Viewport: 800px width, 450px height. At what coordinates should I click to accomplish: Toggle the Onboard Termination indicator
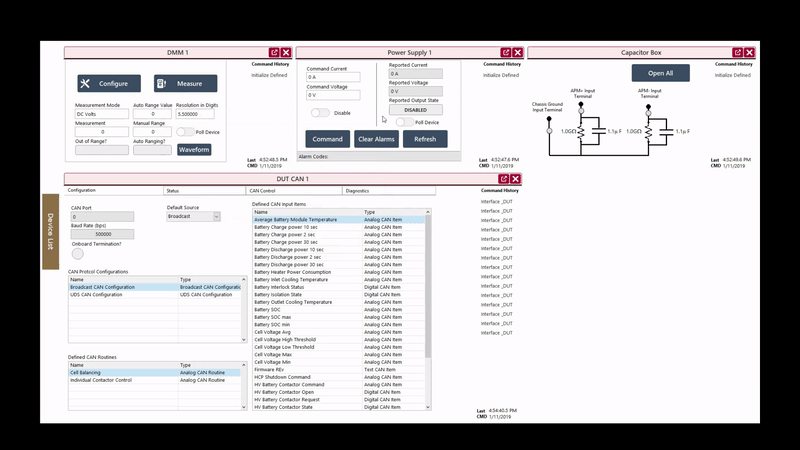point(78,254)
